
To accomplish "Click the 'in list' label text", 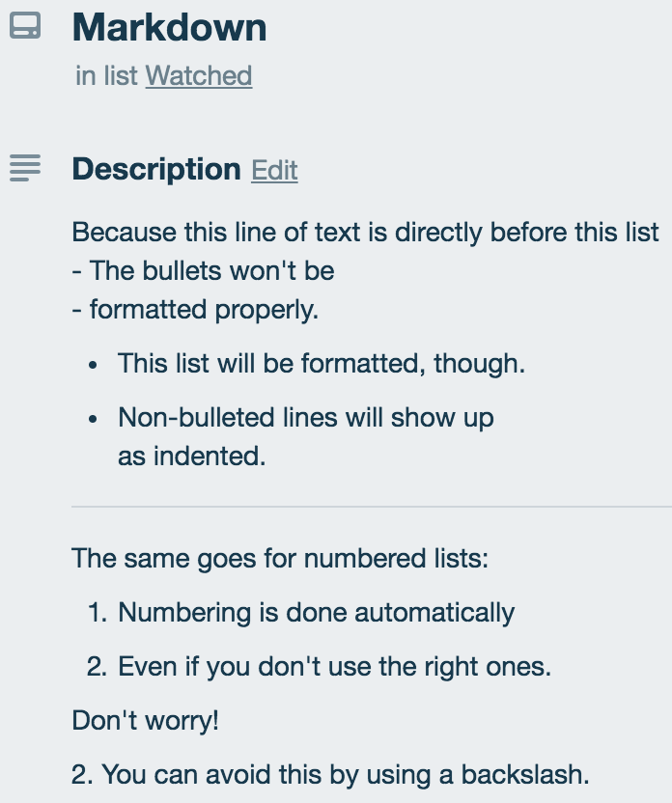I will [x=104, y=76].
